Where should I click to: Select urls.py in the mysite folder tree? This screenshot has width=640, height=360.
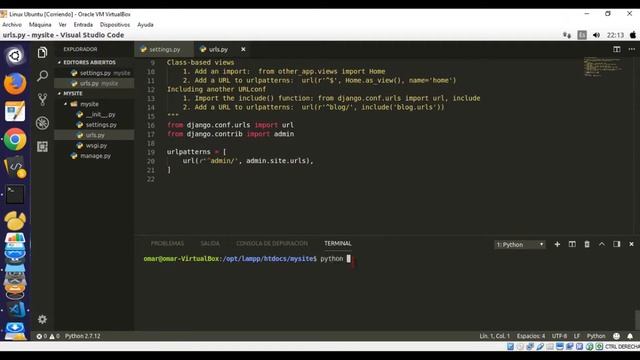pyautogui.click(x=95, y=135)
